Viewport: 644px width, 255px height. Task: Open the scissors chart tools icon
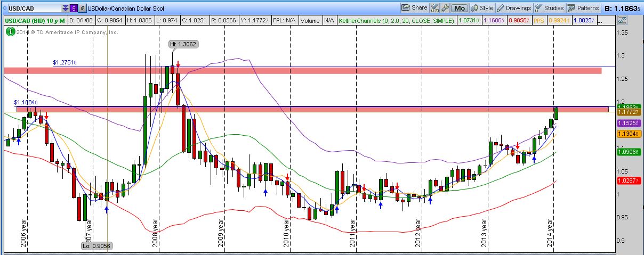434,8
